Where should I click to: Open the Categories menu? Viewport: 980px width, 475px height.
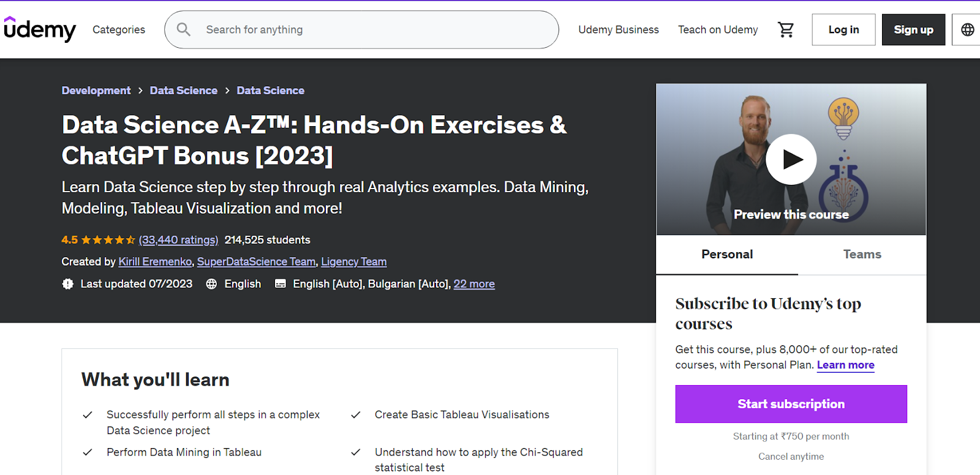click(119, 29)
